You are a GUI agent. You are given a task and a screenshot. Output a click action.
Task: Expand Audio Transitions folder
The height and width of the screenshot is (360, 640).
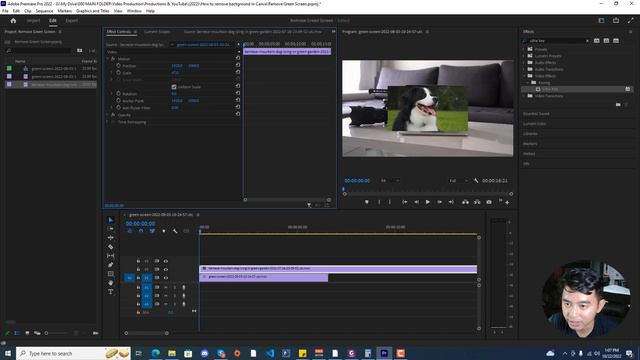pos(524,69)
